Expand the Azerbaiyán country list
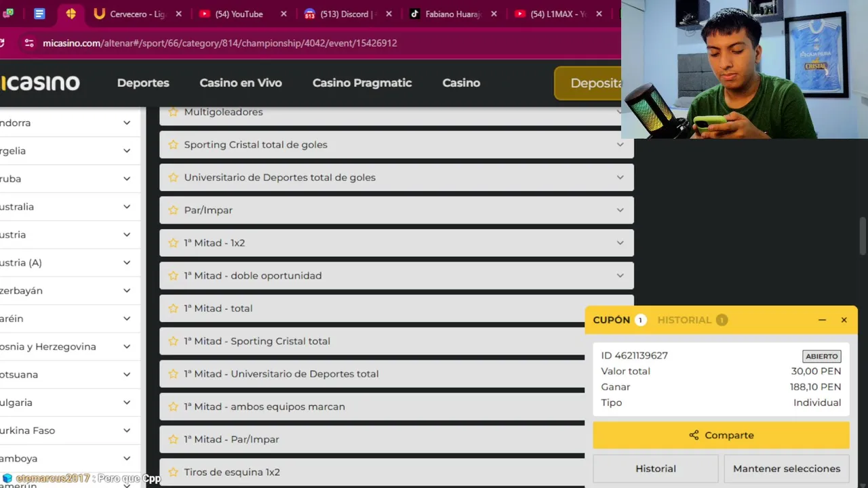The width and height of the screenshot is (868, 488). pyautogui.click(x=127, y=291)
